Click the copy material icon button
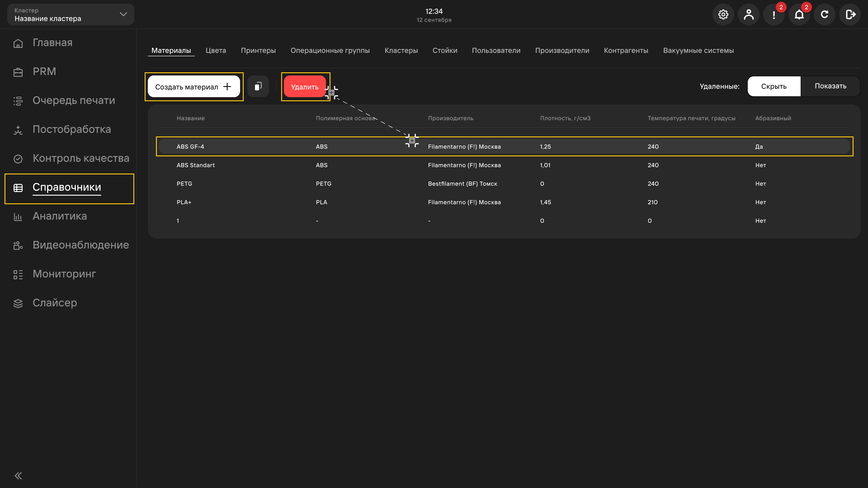This screenshot has width=868, height=488. 258,87
